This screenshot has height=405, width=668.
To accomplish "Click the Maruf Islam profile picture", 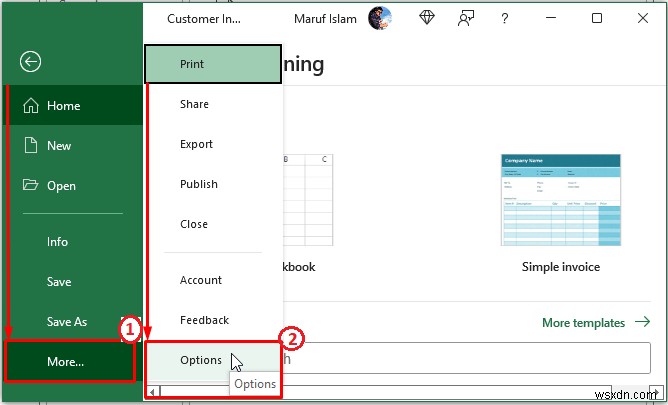I will pos(380,18).
